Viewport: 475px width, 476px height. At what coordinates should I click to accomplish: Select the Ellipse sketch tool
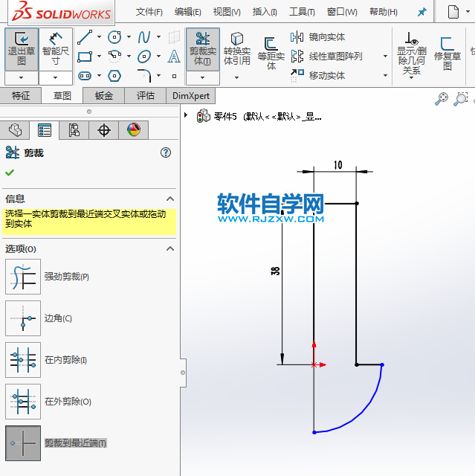pos(144,57)
